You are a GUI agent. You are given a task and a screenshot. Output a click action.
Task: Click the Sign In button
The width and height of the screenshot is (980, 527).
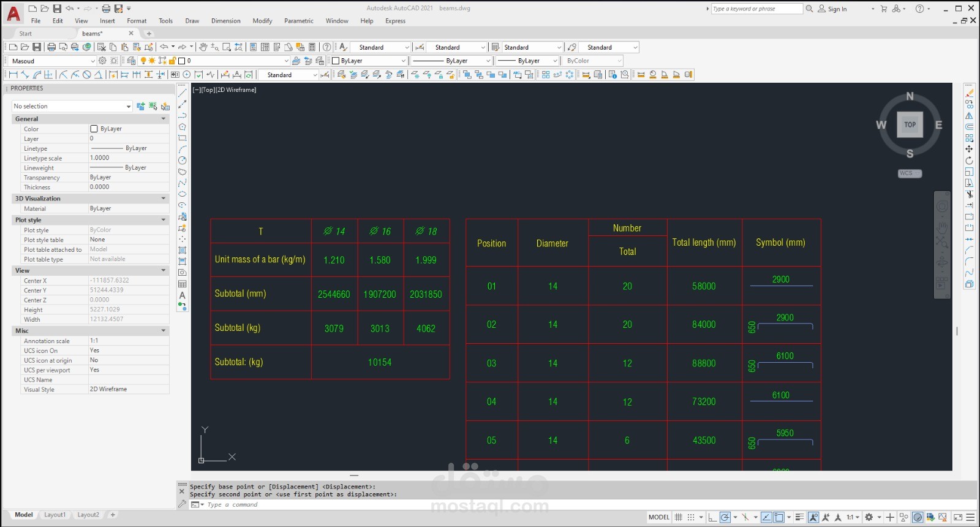832,9
